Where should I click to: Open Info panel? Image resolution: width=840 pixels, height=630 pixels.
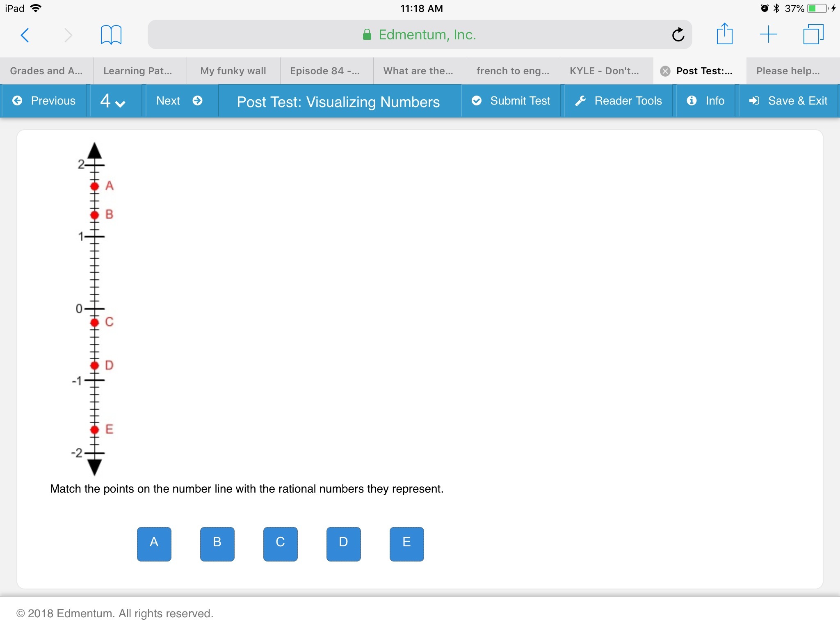pos(705,101)
